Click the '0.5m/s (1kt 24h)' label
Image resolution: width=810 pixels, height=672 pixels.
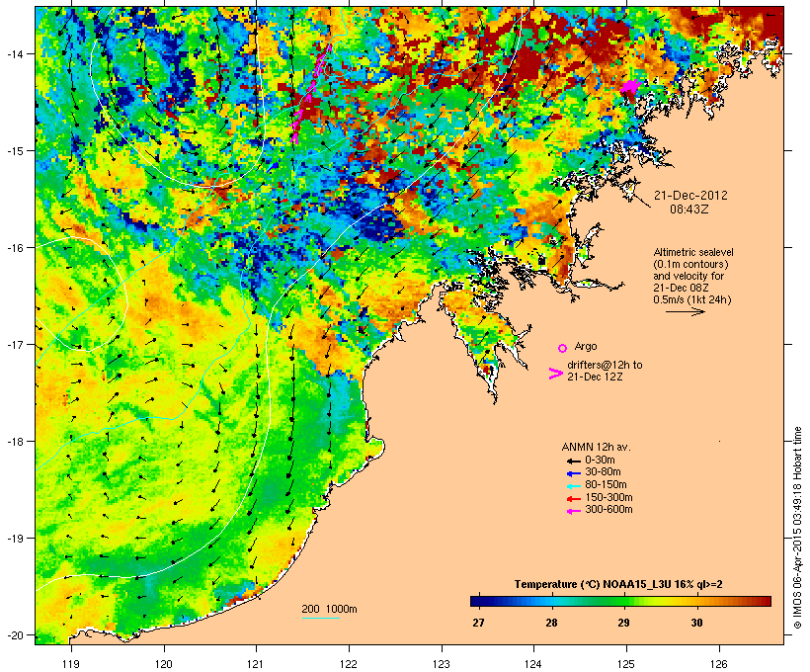point(692,299)
